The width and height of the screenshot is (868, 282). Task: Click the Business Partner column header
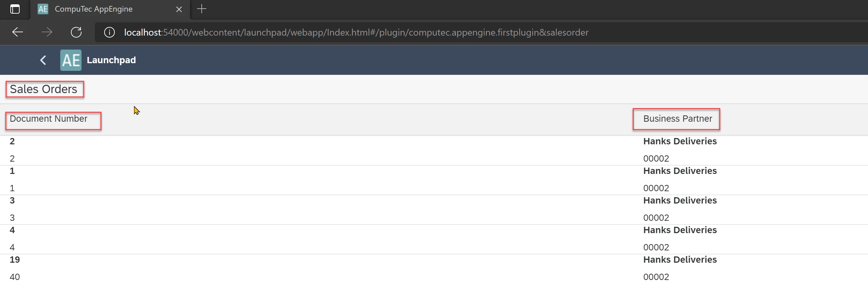coord(677,119)
